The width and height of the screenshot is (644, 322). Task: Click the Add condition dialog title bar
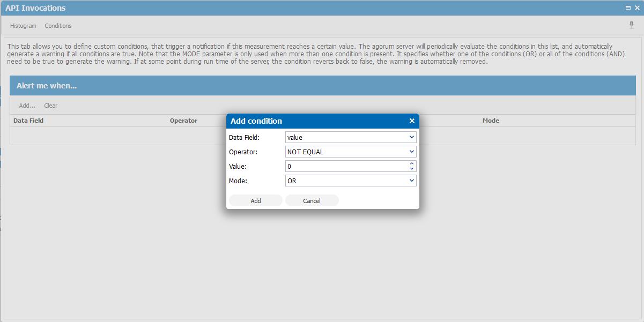click(x=311, y=121)
